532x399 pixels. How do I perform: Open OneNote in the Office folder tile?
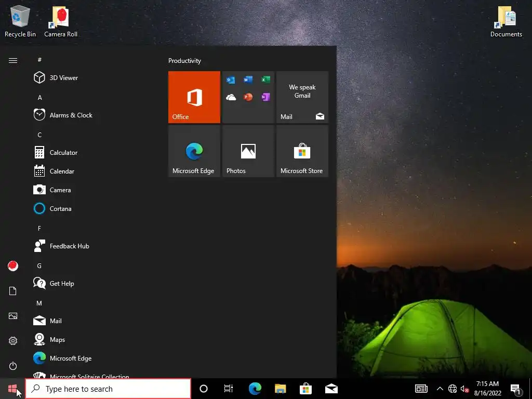click(265, 97)
